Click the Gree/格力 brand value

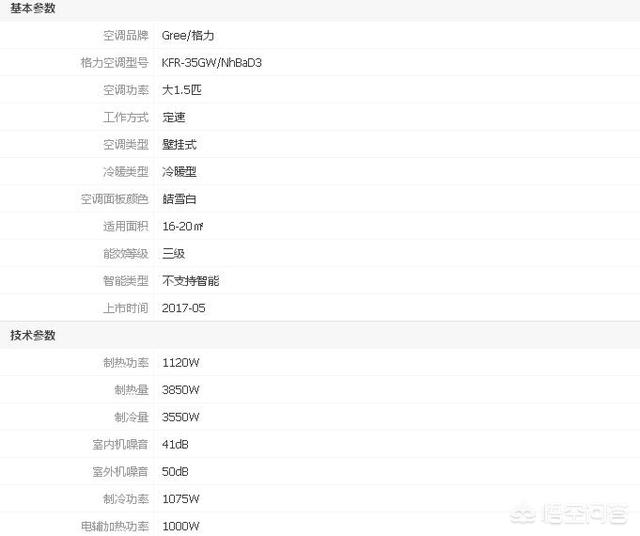click(188, 36)
